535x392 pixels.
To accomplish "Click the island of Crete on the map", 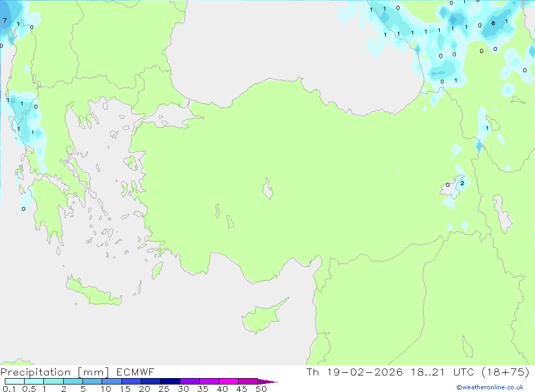I will tap(94, 291).
